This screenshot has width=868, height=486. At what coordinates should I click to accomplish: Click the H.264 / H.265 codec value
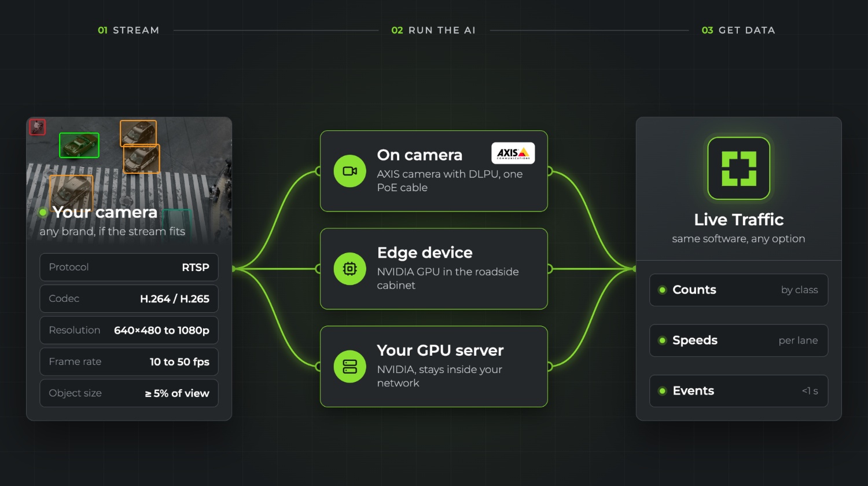pos(175,299)
